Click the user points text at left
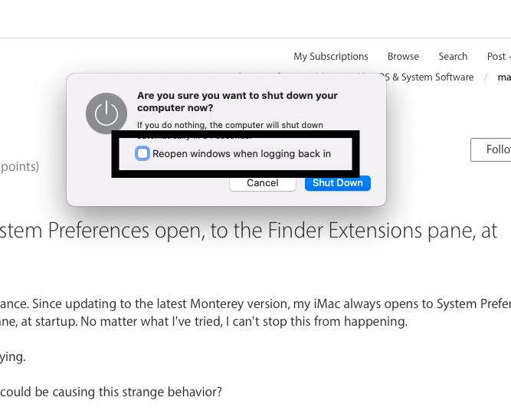Viewport: 511px width, 420px height. tap(19, 166)
